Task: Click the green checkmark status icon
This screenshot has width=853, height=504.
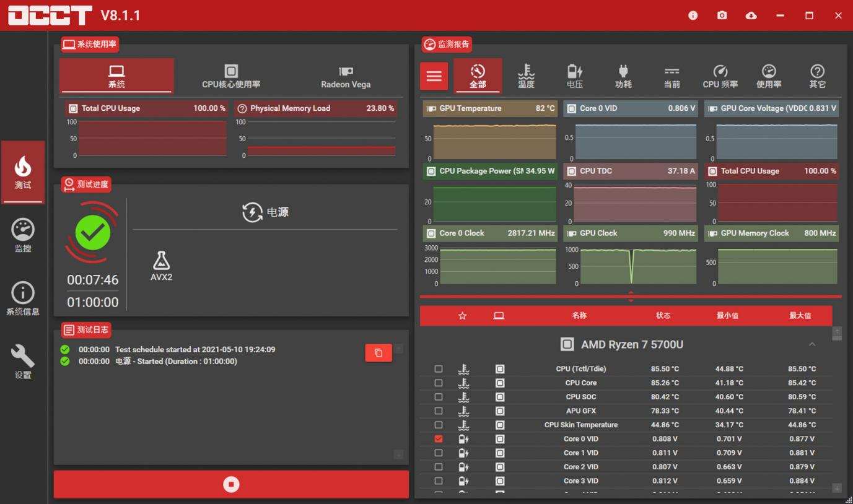Action: (x=93, y=232)
